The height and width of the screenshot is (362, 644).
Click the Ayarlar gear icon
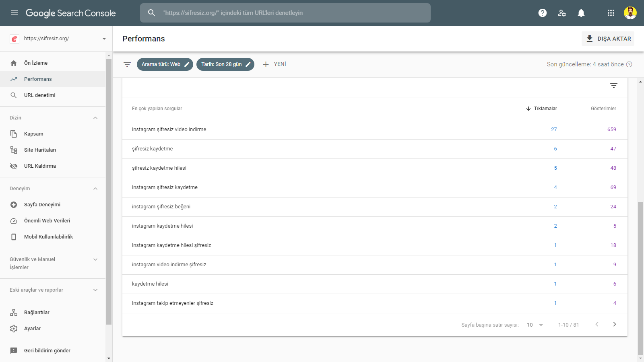point(14,329)
